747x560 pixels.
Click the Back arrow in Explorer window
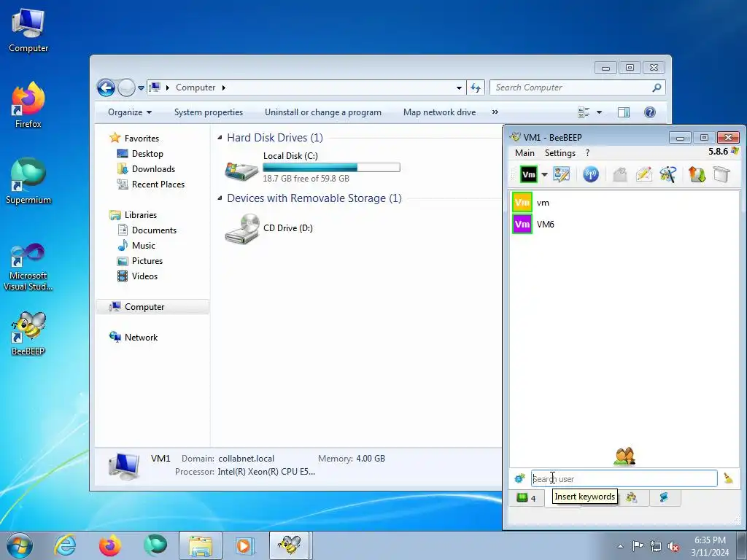pos(106,87)
